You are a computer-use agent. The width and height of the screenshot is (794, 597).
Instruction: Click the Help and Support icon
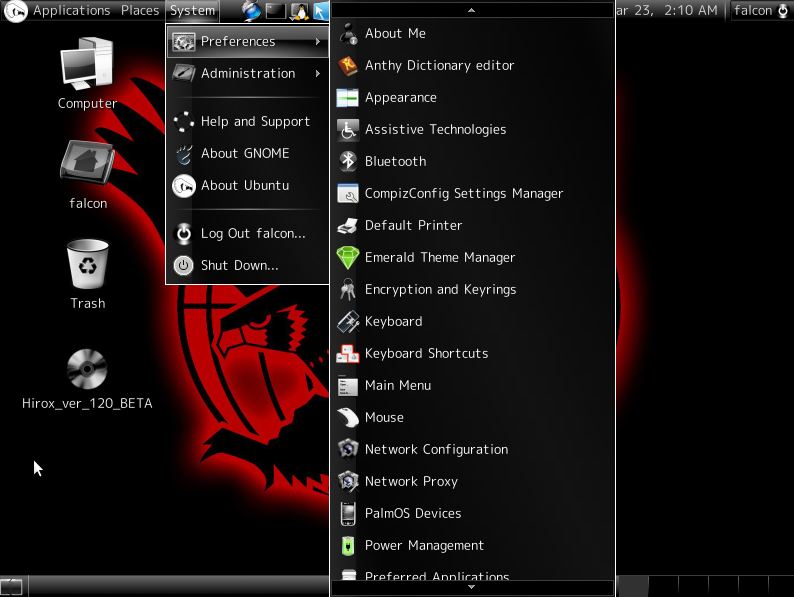[x=183, y=122]
